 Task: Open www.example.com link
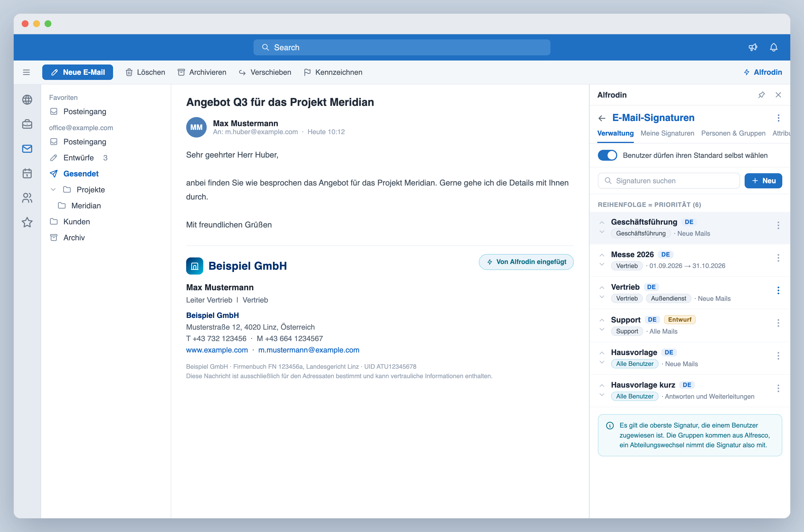point(217,350)
